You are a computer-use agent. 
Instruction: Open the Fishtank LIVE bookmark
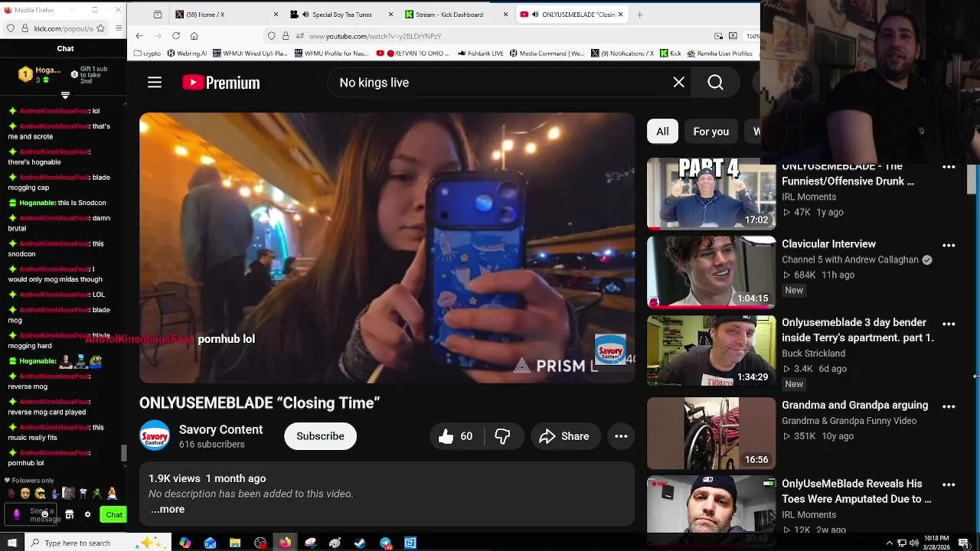[481, 54]
